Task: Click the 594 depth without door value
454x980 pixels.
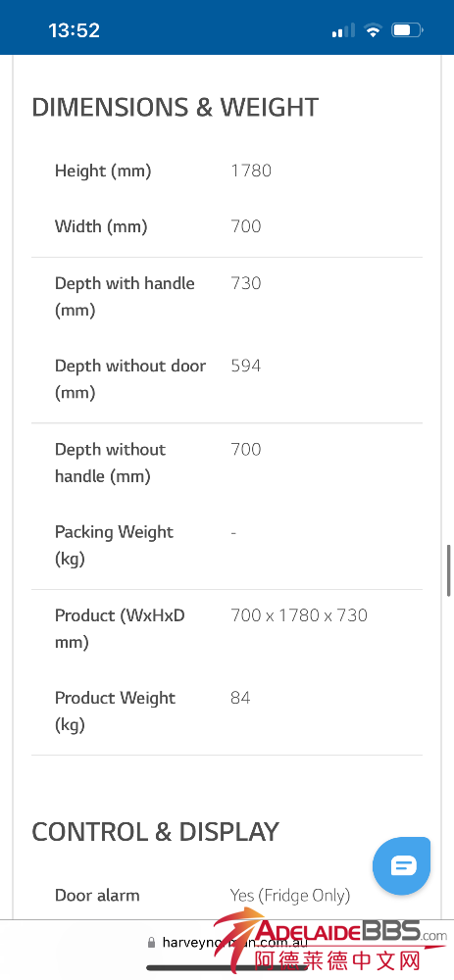Action: 246,366
